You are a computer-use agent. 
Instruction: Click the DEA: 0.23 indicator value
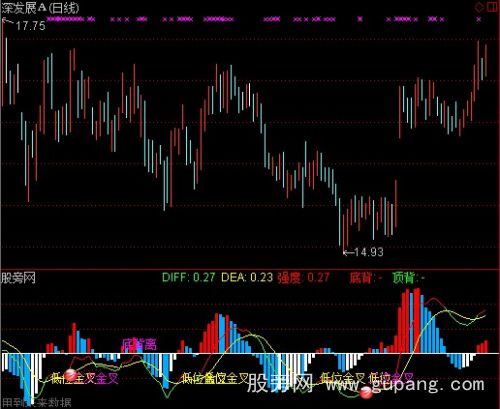(247, 277)
